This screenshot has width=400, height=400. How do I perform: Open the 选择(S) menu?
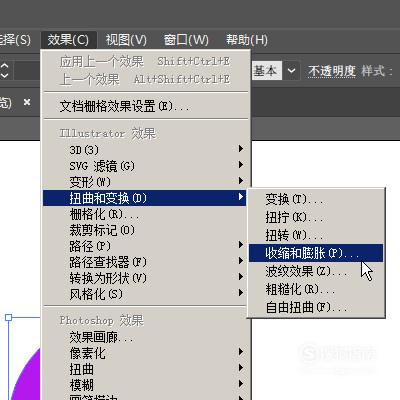tap(15, 40)
